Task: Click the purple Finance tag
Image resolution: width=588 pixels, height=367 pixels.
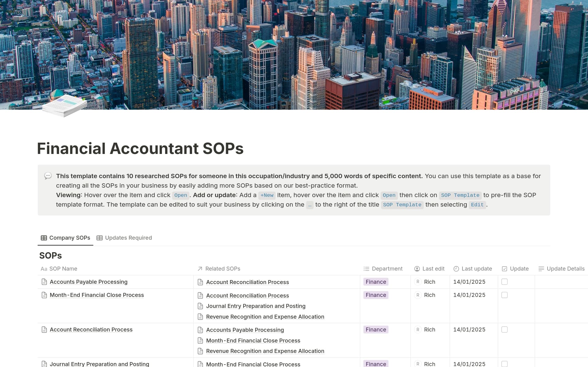Action: tap(375, 282)
